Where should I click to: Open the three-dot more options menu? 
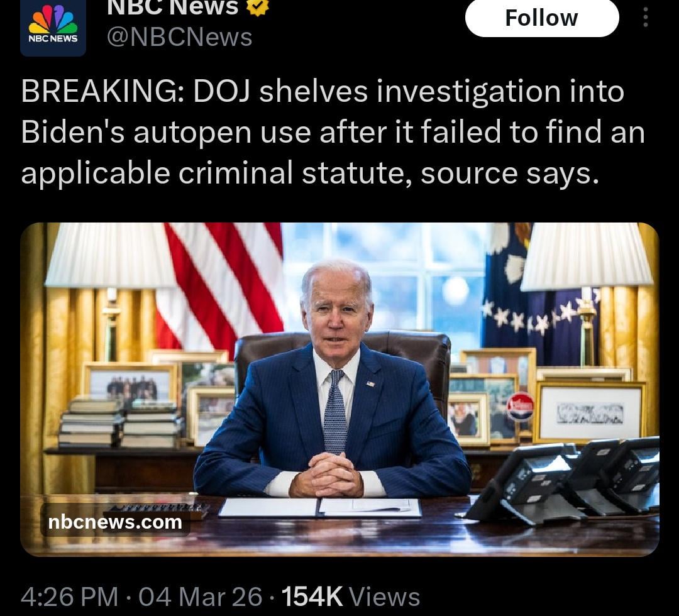[x=645, y=18]
